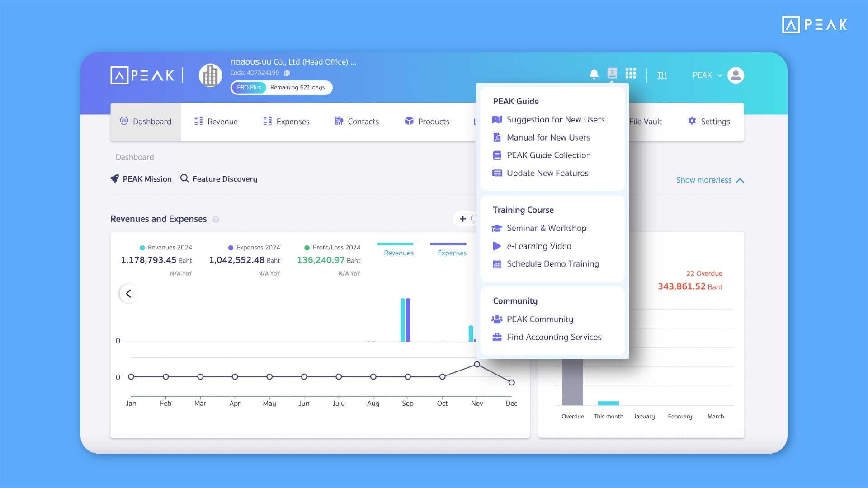868x488 pixels.
Task: Open PEAK Guide Collection
Action: click(548, 155)
